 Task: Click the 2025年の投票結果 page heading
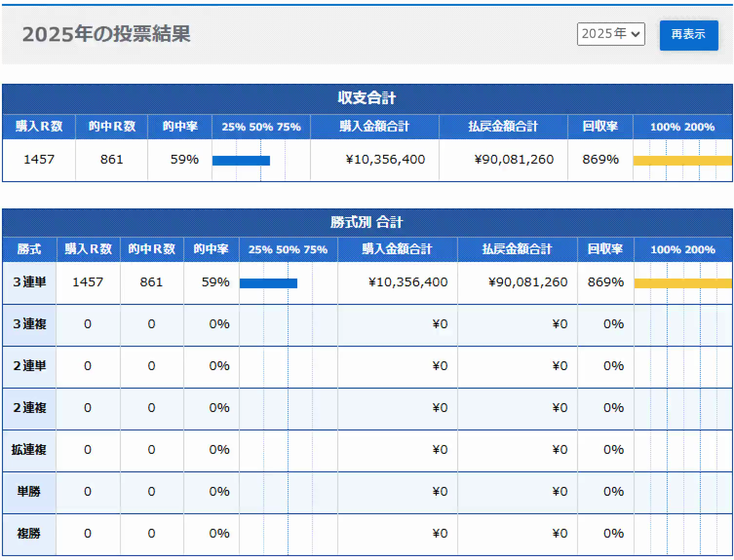coord(106,34)
